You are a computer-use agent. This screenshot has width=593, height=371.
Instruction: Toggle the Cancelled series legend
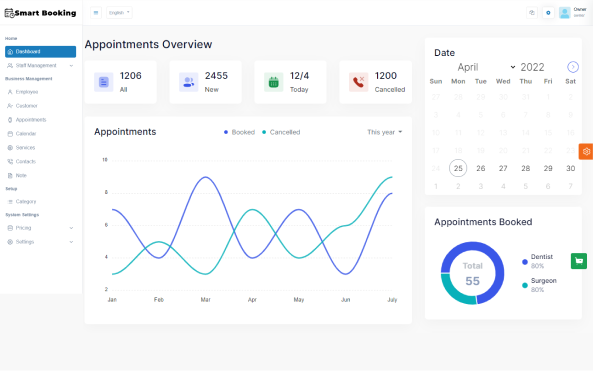[x=281, y=132]
